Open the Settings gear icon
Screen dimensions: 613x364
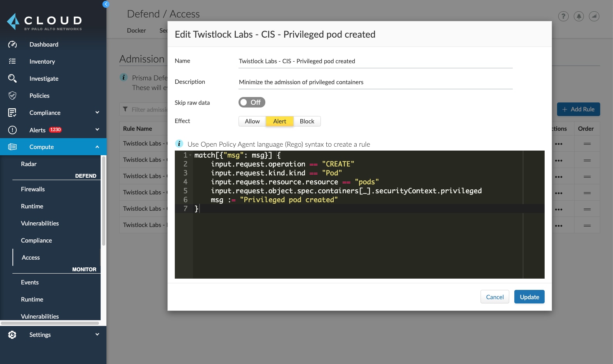(12, 335)
